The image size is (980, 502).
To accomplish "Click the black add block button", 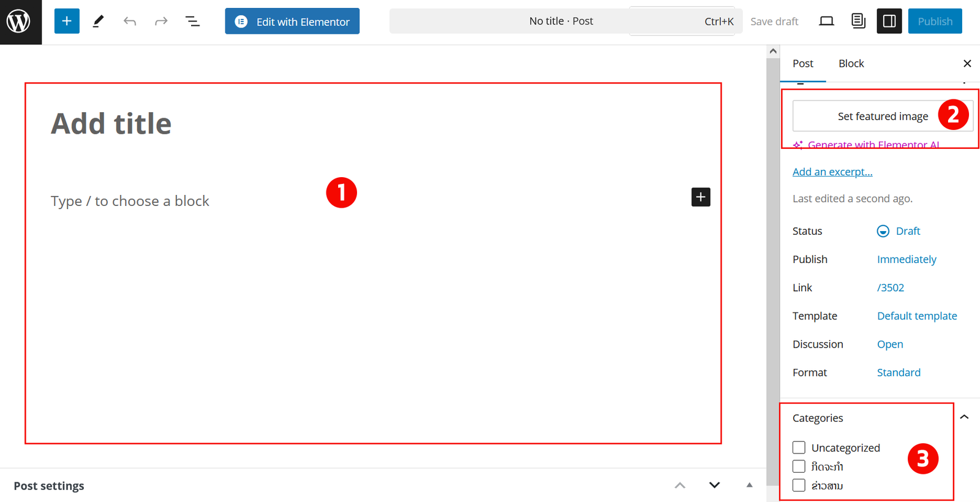I will click(701, 197).
